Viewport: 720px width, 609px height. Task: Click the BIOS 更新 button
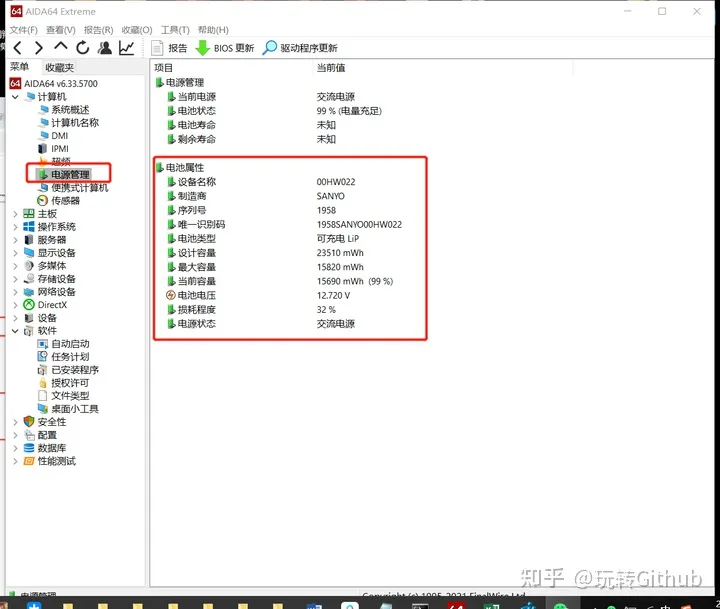coord(225,48)
